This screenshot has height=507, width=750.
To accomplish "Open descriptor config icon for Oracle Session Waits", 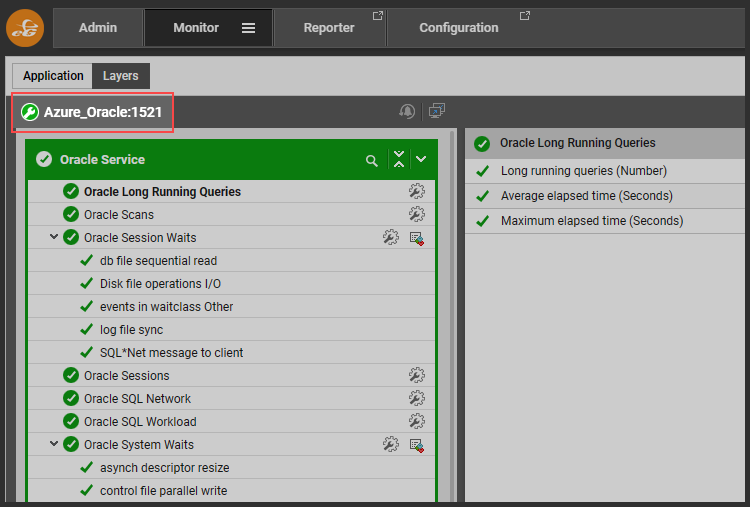I will click(x=417, y=238).
